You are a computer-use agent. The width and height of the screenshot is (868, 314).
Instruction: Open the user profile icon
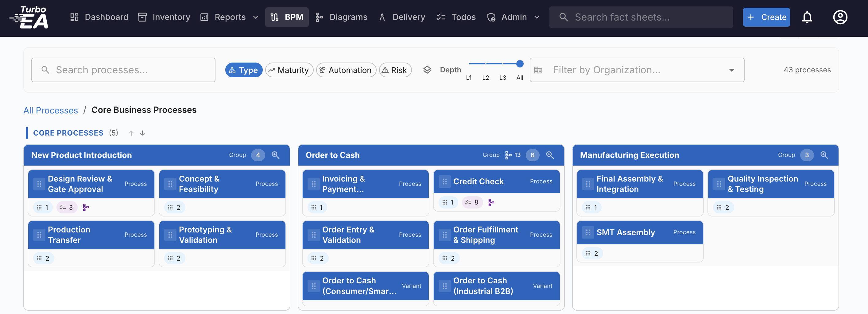tap(840, 17)
